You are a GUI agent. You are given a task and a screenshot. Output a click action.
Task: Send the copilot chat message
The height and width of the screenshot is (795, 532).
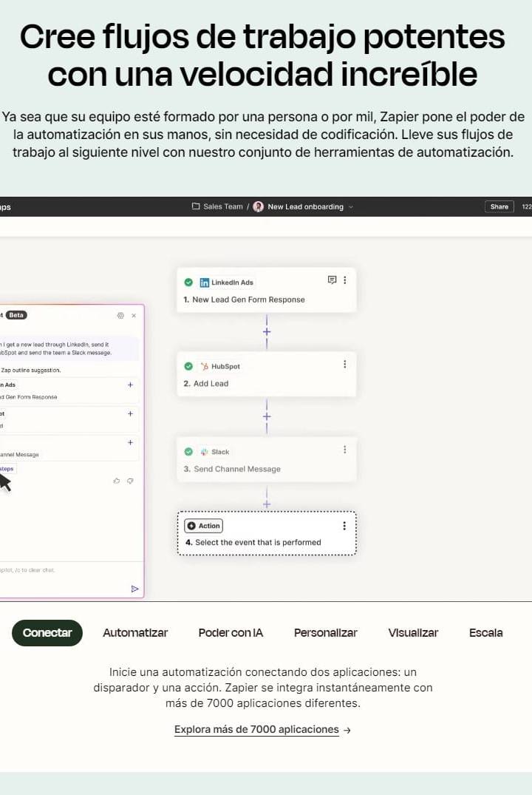point(134,589)
